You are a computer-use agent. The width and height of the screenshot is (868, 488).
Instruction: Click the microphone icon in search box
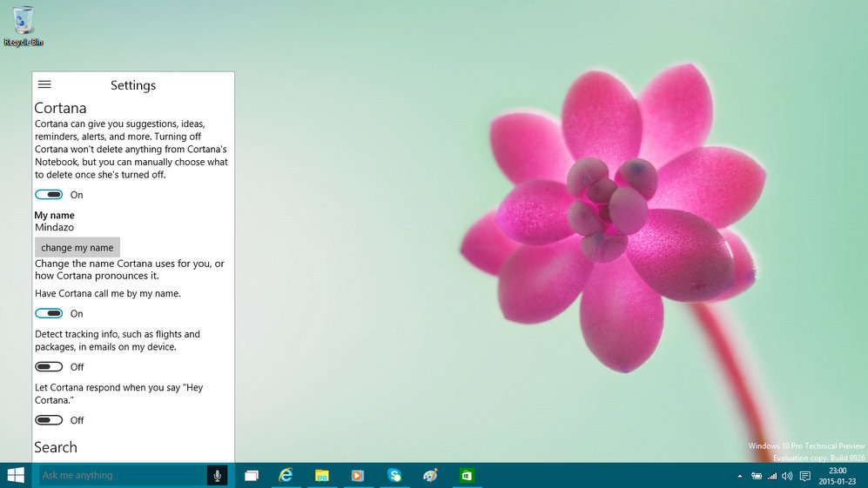click(217, 475)
